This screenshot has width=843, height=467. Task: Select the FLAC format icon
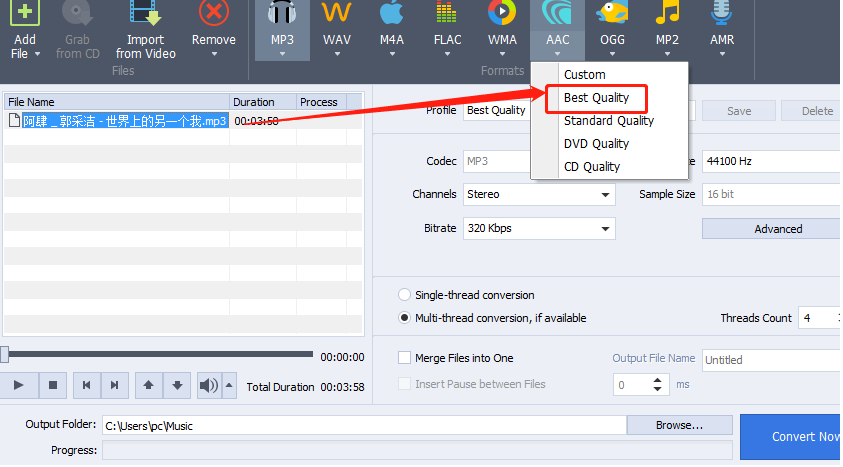tap(447, 13)
